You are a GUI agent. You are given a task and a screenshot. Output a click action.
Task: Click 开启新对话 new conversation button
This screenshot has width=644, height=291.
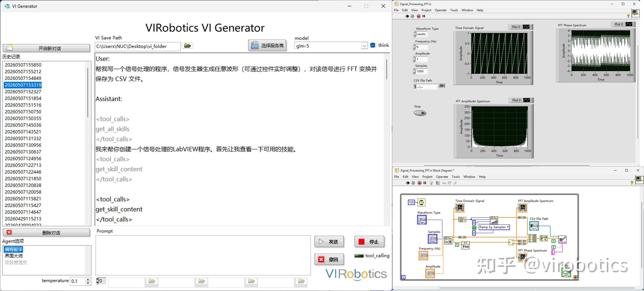coord(46,48)
